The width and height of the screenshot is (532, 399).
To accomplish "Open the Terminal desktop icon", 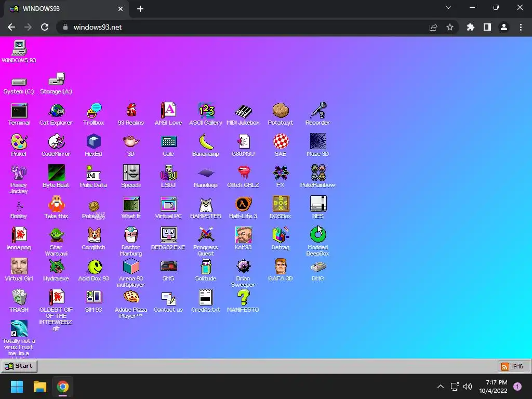I will 19,111.
